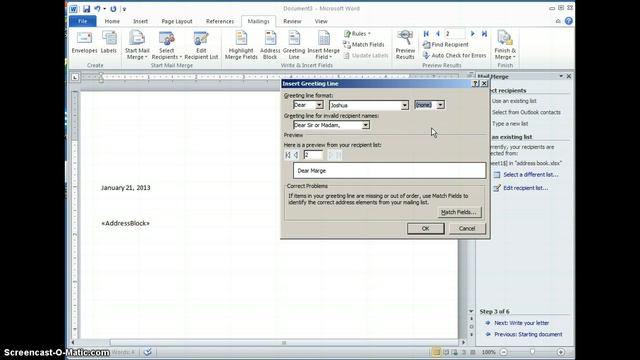Switch to the Page Layout tab
640x360 pixels.
(x=177, y=21)
